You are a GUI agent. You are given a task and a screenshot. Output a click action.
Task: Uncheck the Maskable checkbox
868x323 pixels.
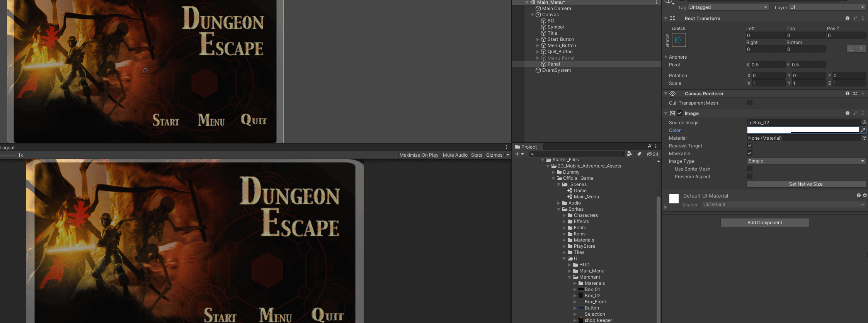click(750, 153)
